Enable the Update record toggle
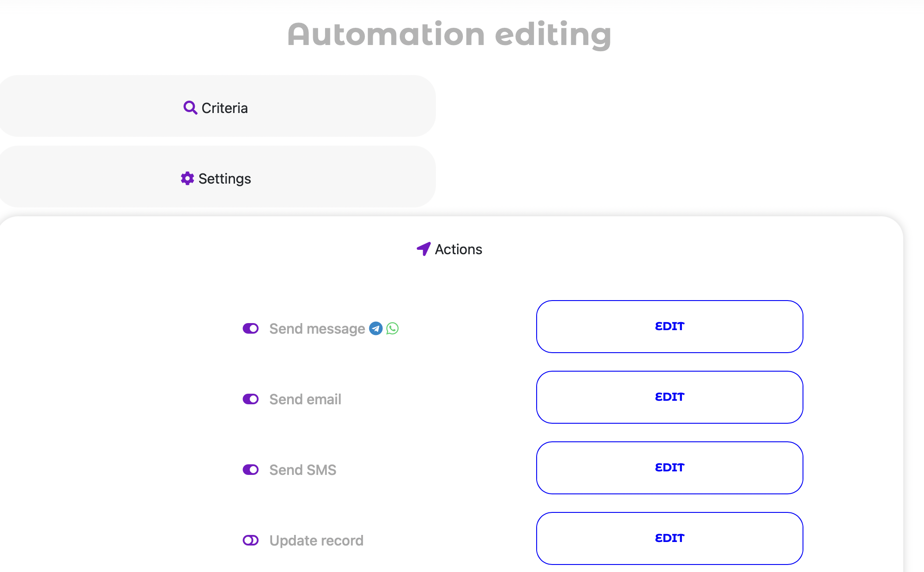 click(251, 540)
